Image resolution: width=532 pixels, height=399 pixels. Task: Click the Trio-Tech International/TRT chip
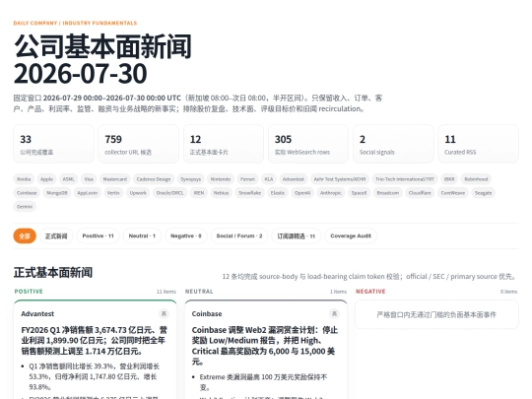point(405,179)
